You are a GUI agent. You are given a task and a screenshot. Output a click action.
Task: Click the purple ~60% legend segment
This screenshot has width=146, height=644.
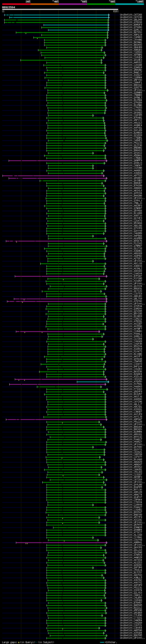click(73, 4)
